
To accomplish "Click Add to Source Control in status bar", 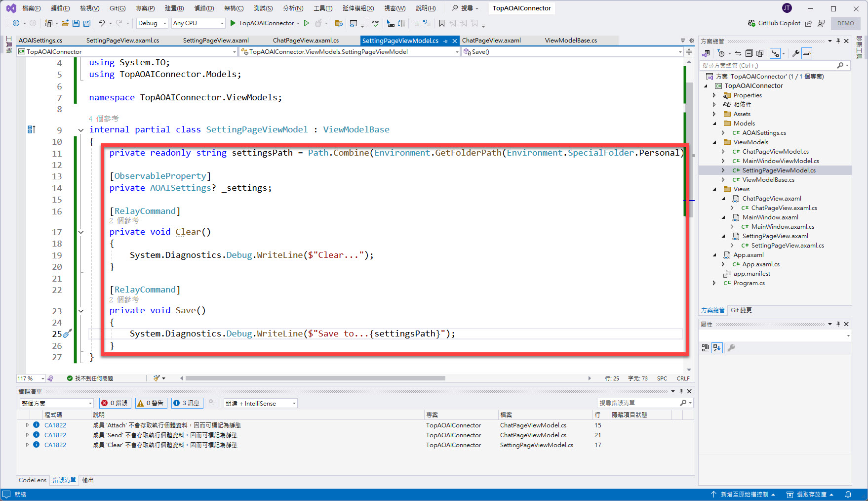I will [743, 495].
